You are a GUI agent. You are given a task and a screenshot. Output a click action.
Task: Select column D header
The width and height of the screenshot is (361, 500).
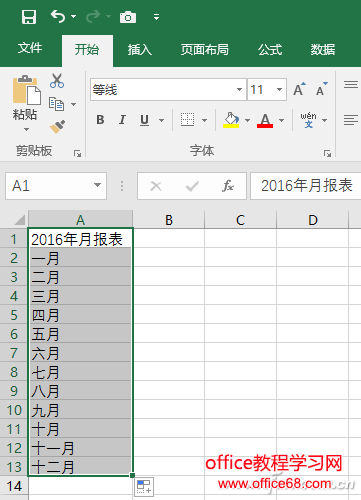coord(313,220)
